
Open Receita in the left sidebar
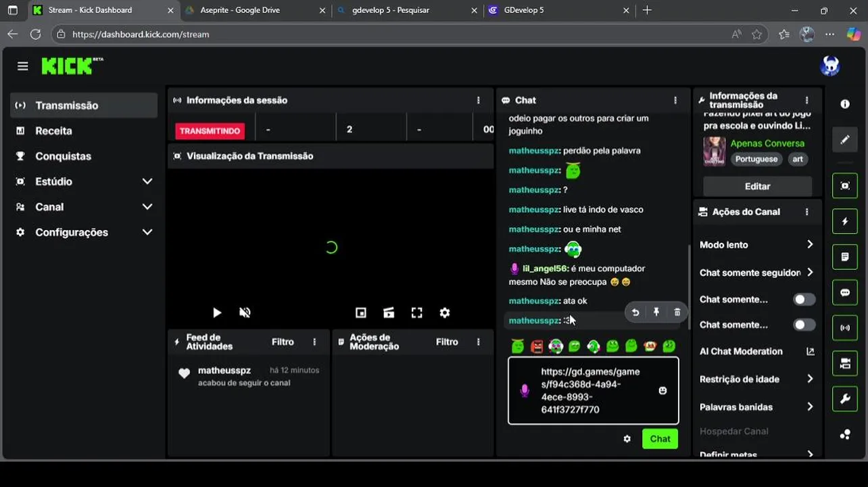click(85, 131)
